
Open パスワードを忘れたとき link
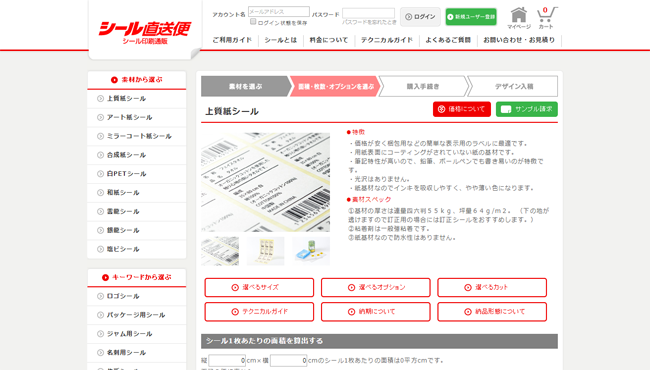click(x=369, y=22)
